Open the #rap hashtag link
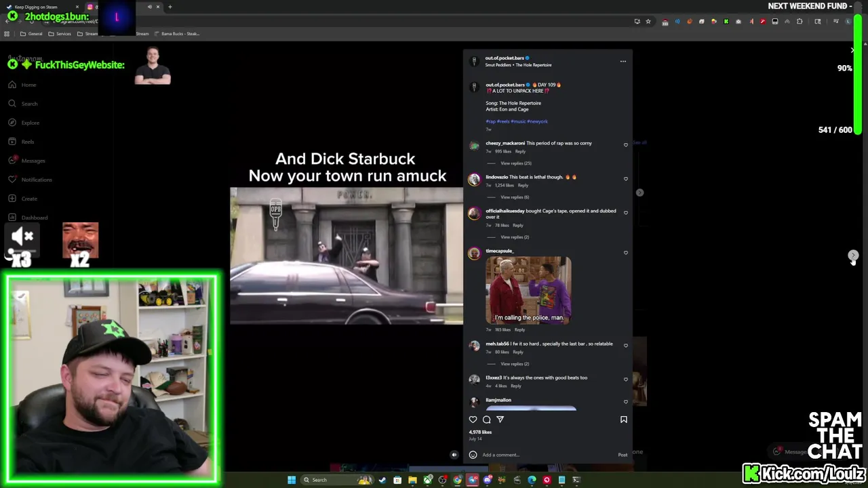Image resolution: width=868 pixels, height=488 pixels. (490, 121)
